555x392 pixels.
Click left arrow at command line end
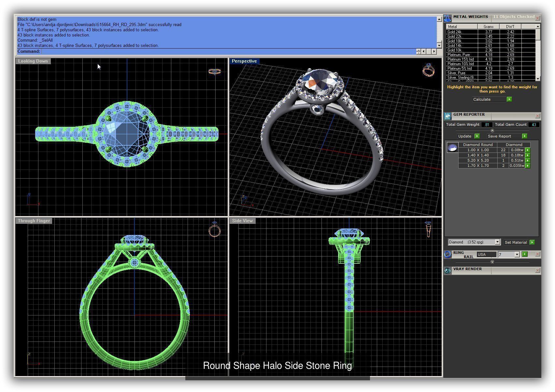[424, 51]
